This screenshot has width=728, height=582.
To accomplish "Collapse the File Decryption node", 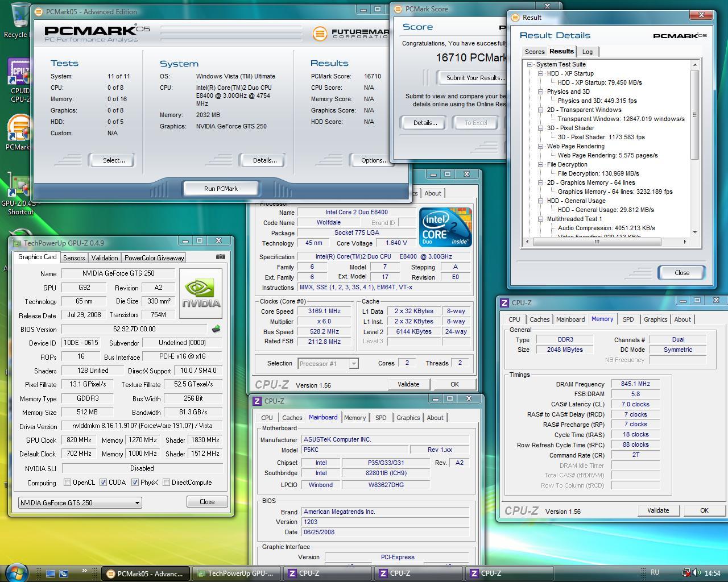I will click(541, 165).
